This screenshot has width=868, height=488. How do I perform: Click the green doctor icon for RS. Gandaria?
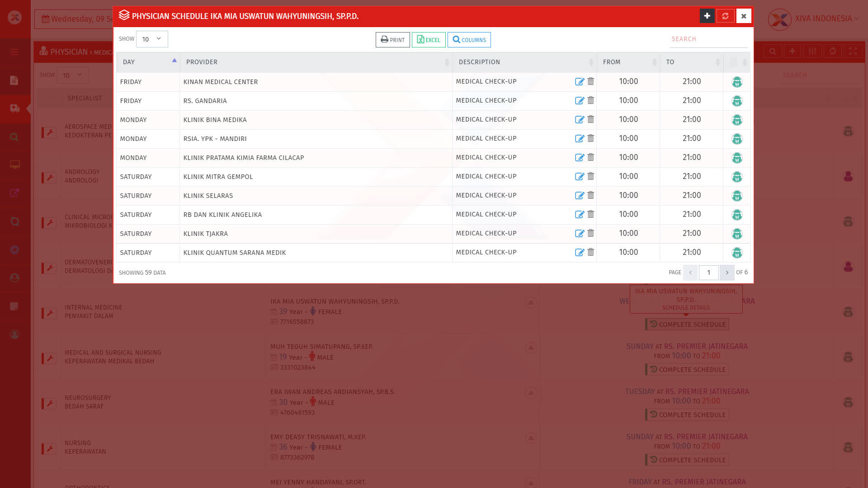[x=737, y=101]
